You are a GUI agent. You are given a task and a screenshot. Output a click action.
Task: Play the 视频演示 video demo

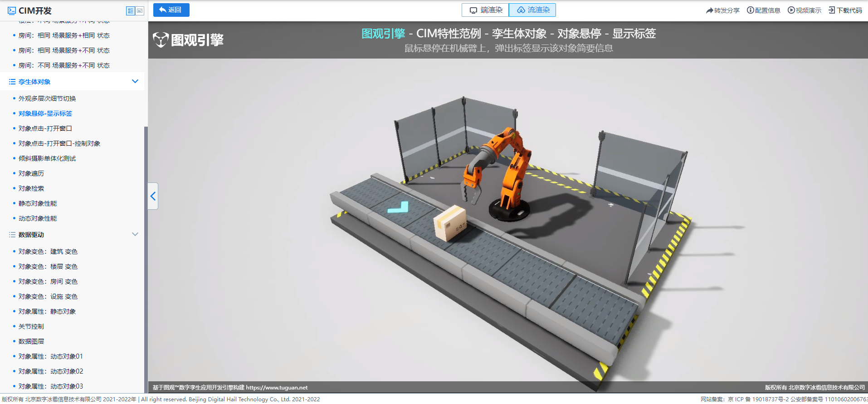coord(804,10)
